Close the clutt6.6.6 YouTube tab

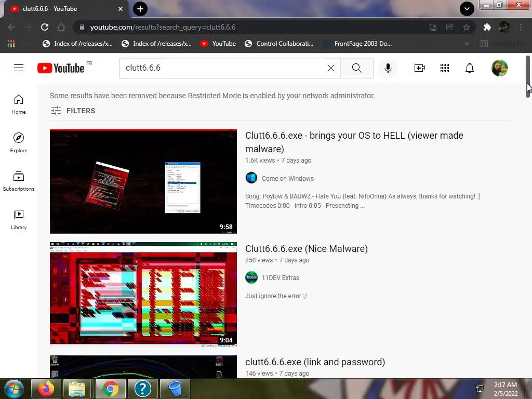pyautogui.click(x=121, y=9)
